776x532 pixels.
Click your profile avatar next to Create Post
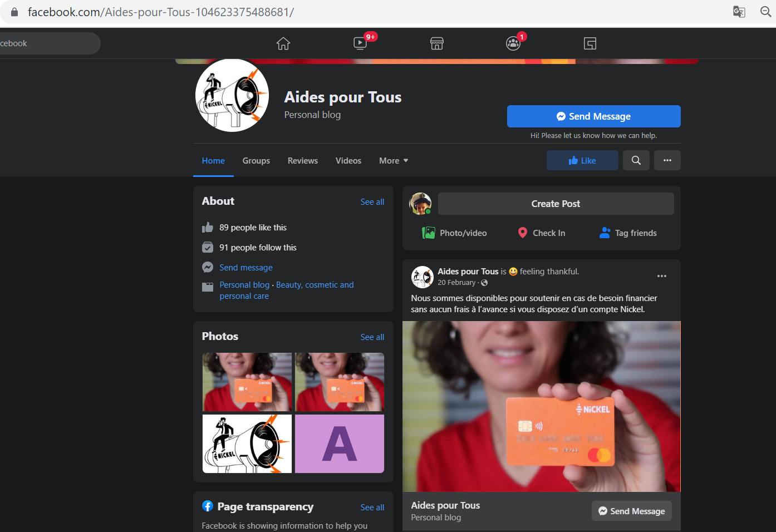[420, 204]
